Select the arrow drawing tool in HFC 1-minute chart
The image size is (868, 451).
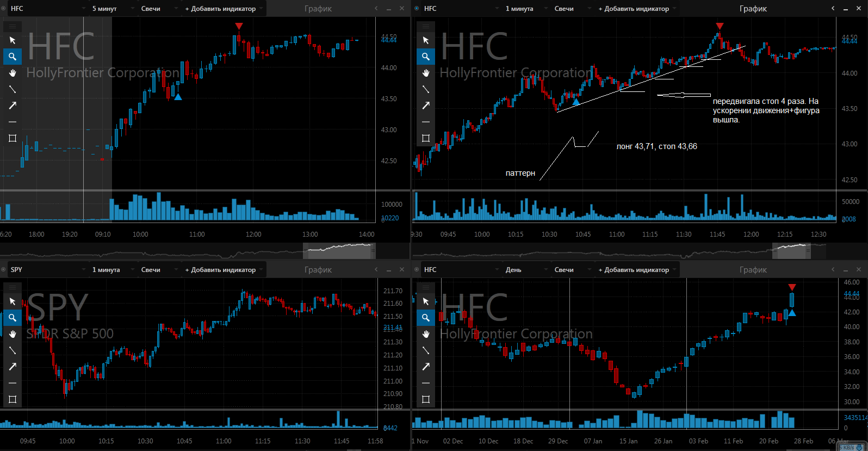pyautogui.click(x=426, y=106)
